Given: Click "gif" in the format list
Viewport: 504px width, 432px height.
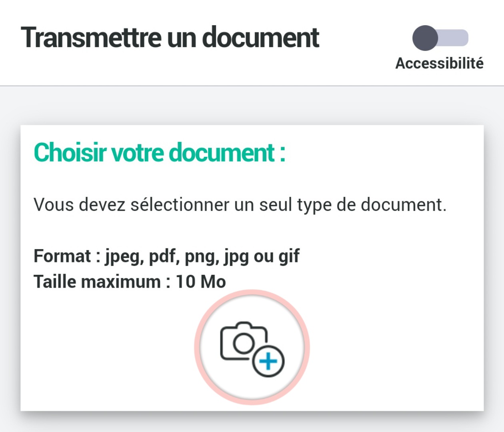Looking at the screenshot, I should point(289,257).
